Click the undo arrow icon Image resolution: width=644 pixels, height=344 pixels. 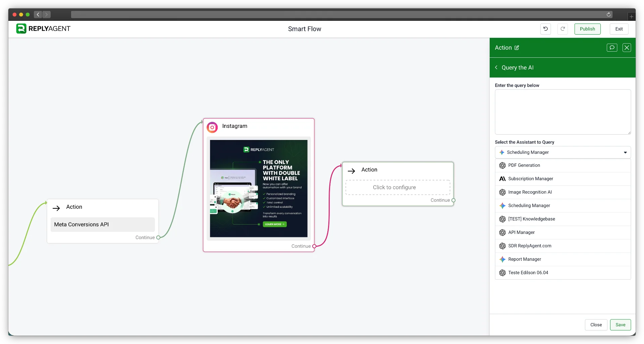point(545,29)
